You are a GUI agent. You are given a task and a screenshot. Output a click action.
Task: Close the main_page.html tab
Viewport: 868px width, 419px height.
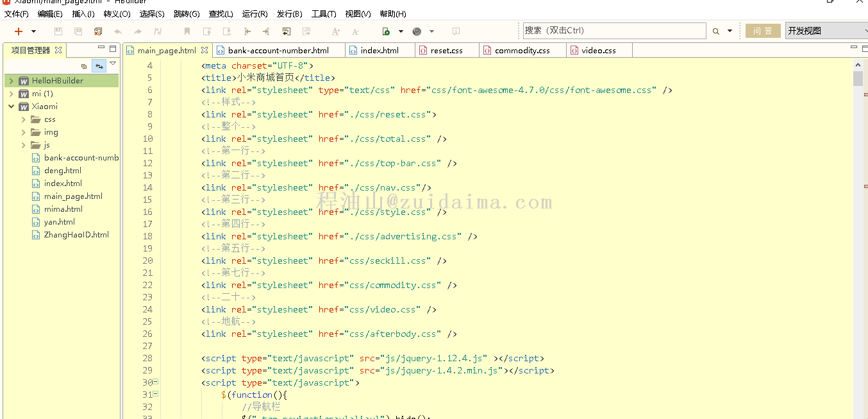coord(204,50)
